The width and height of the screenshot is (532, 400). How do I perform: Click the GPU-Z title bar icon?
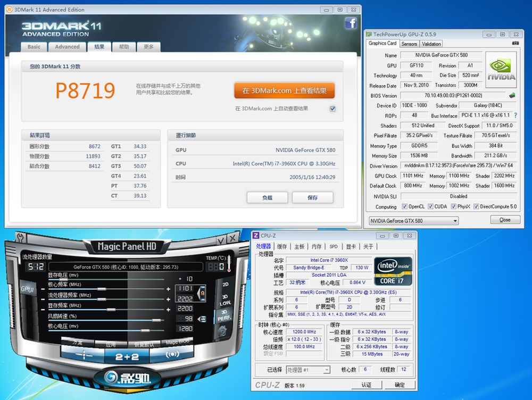click(x=369, y=34)
